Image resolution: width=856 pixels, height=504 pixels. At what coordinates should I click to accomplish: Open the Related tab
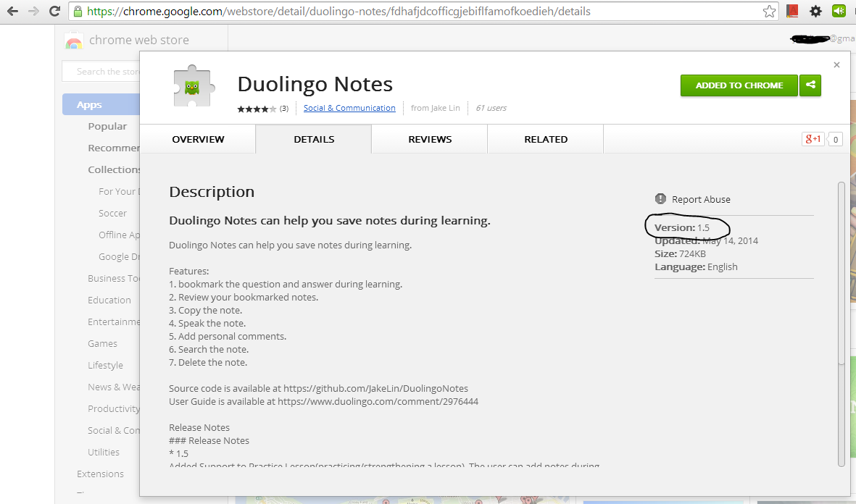546,139
